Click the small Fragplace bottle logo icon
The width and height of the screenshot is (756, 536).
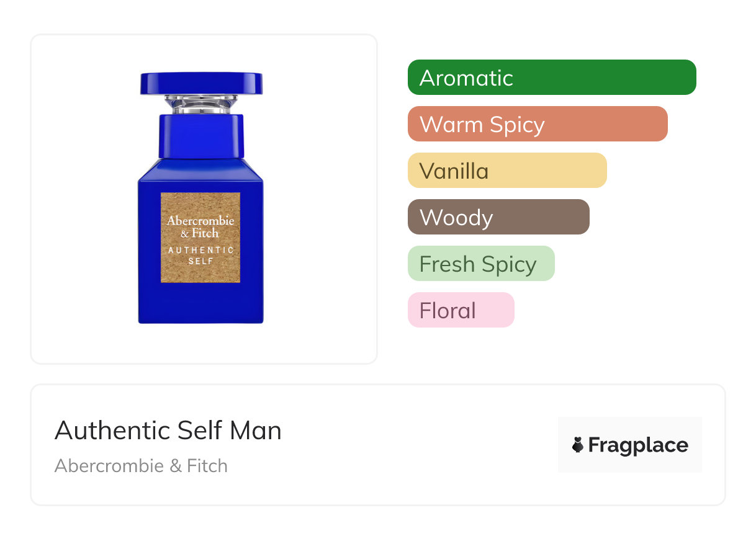[578, 445]
